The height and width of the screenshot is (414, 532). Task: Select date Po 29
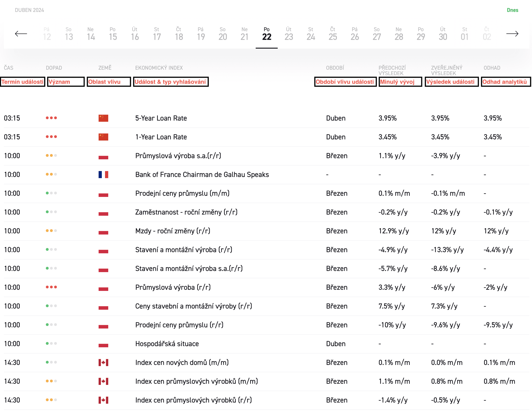tap(421, 34)
